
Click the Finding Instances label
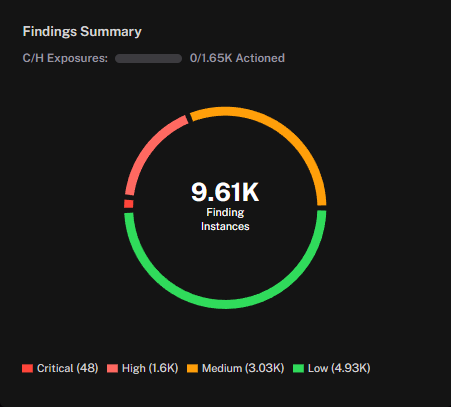[x=225, y=219]
